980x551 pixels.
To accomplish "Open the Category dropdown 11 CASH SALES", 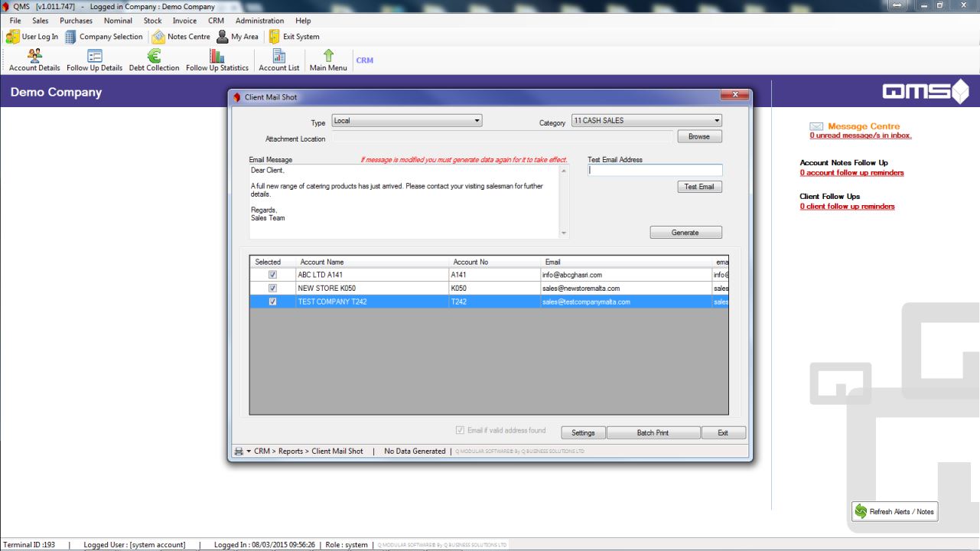I will [646, 121].
